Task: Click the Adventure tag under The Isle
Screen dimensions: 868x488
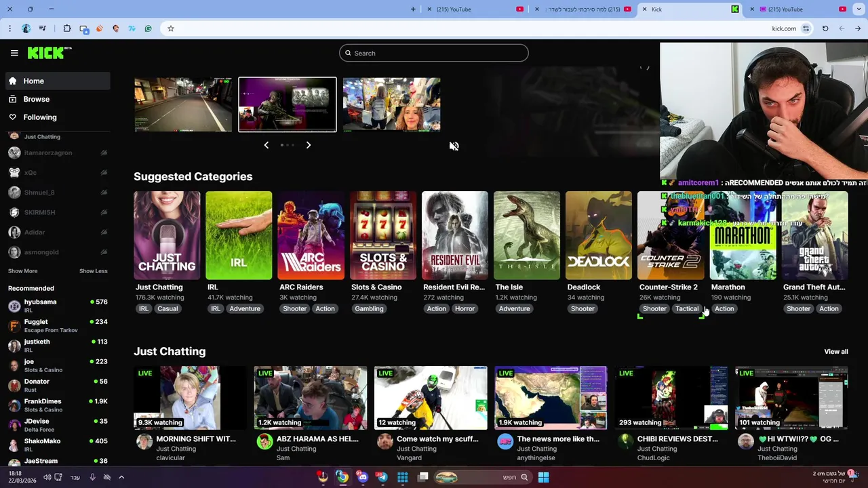Action: (x=514, y=308)
